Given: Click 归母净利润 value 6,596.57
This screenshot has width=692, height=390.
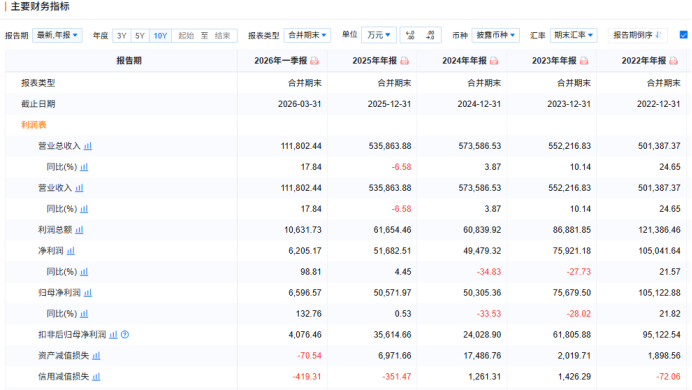Looking at the screenshot, I should click(305, 293).
